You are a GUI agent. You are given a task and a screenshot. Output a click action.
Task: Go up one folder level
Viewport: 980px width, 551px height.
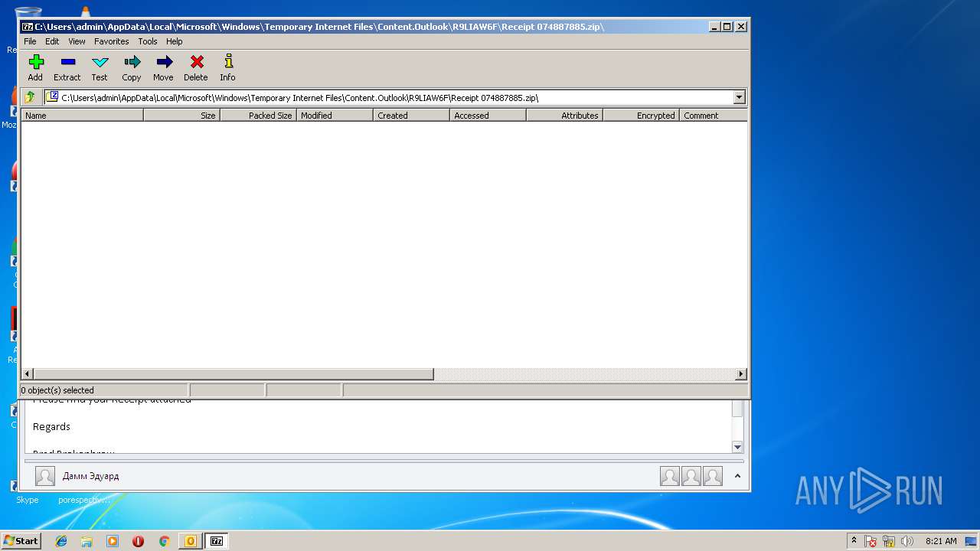tap(30, 97)
